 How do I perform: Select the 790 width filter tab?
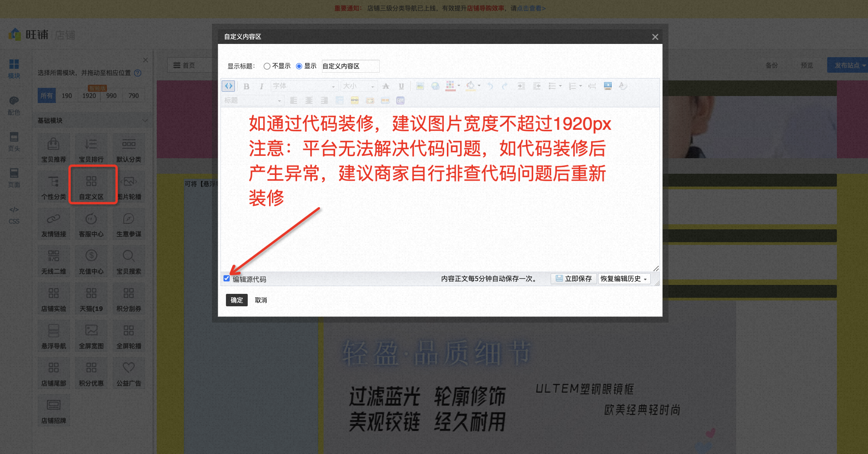coord(134,96)
